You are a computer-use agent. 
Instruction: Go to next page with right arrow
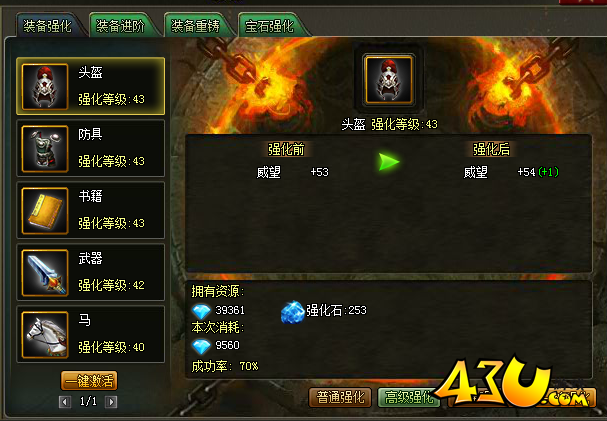click(x=111, y=402)
